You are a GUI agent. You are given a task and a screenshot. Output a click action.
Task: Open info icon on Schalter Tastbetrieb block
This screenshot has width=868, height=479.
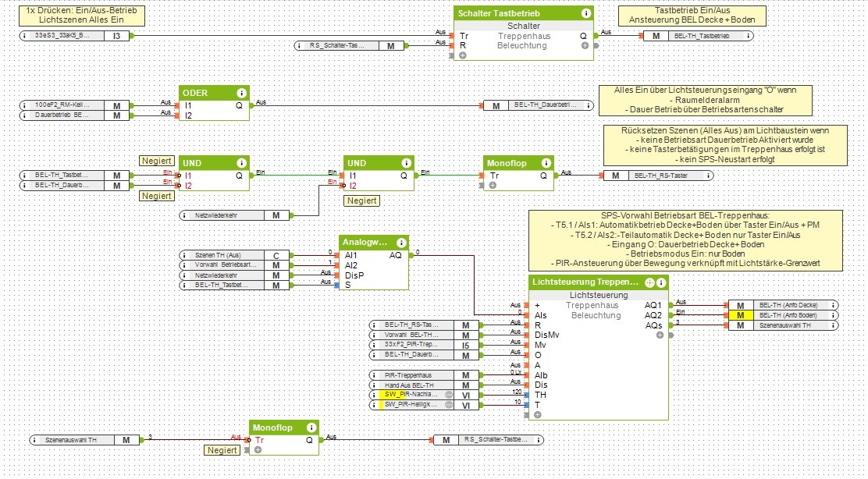[585, 13]
